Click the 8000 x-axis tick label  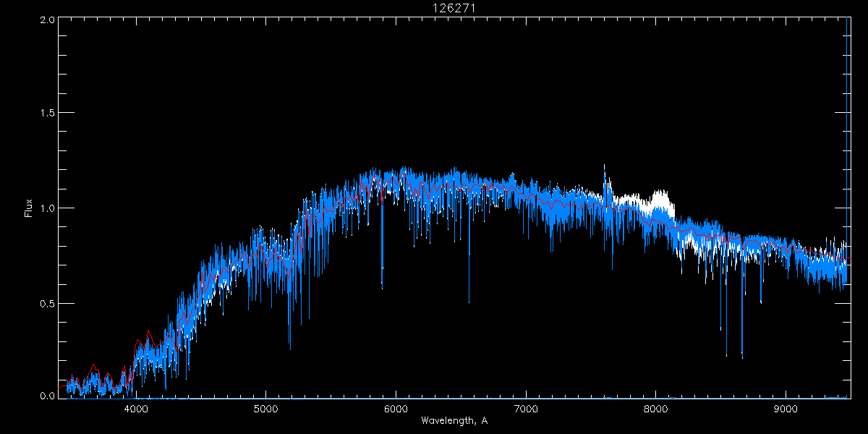coord(656,409)
